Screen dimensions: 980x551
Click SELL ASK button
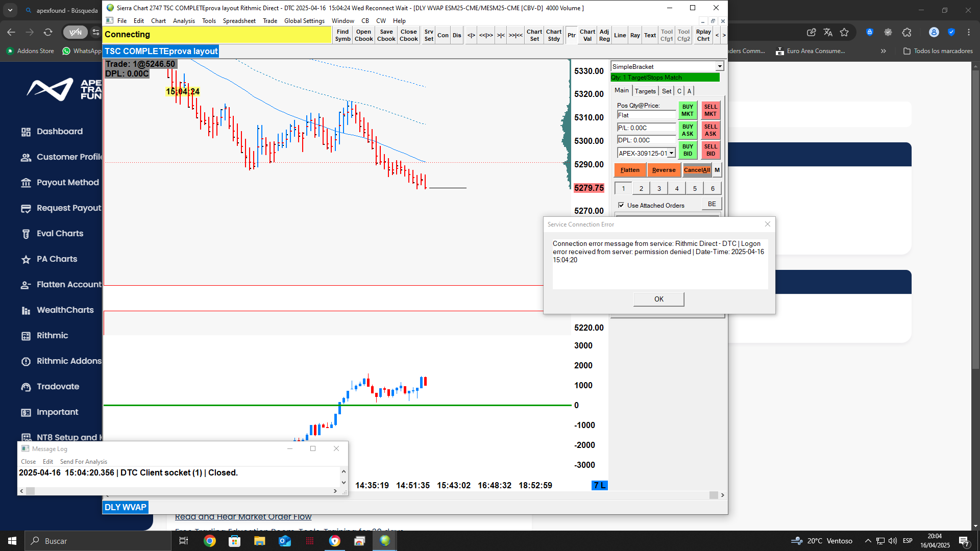(x=710, y=131)
